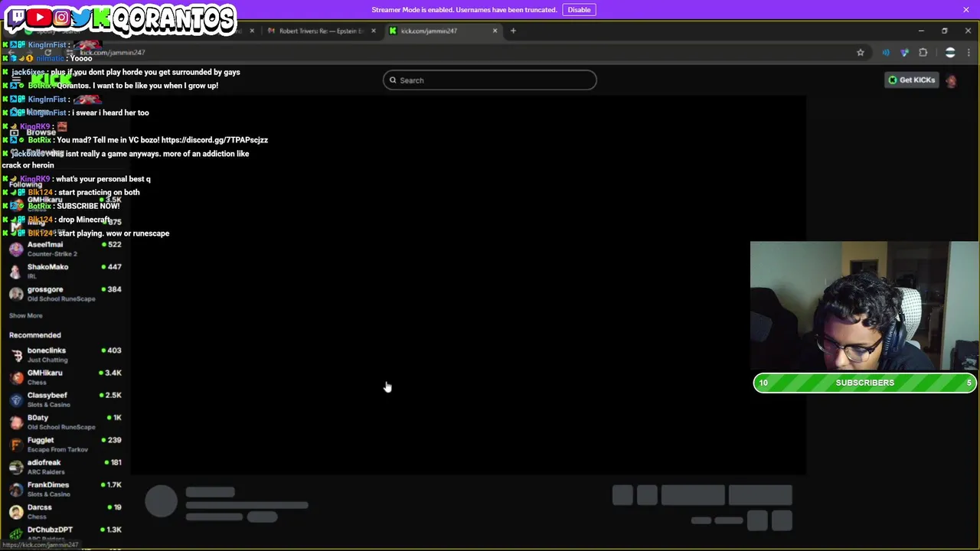980x551 pixels.
Task: Open the B0aty recommended channel
Action: (x=65, y=422)
